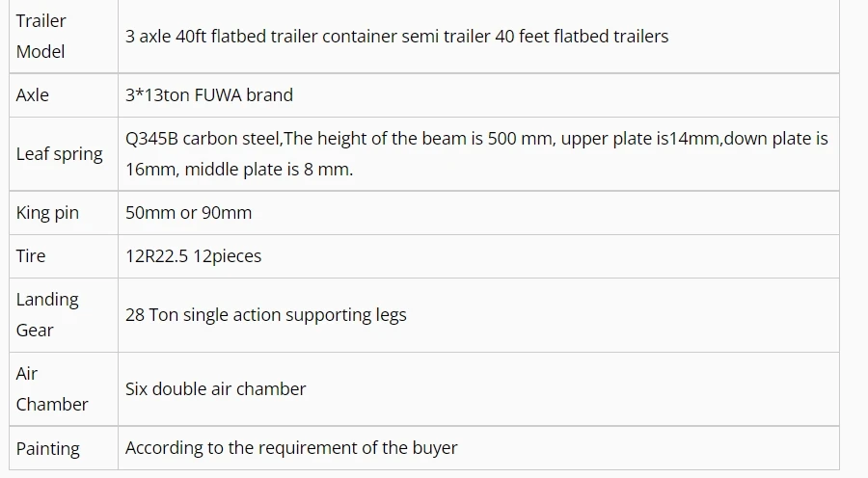868x478 pixels.
Task: Click the "Landing Gear" row label
Action: pos(47,314)
